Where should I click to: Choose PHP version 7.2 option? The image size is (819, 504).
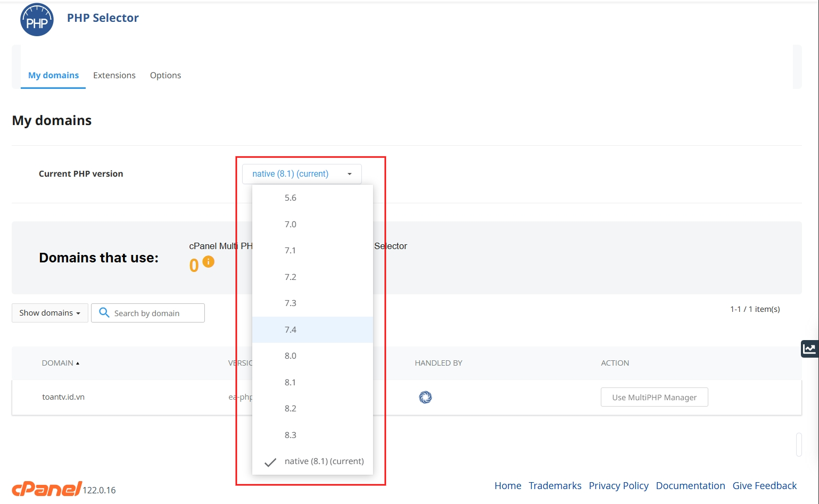tap(312, 277)
